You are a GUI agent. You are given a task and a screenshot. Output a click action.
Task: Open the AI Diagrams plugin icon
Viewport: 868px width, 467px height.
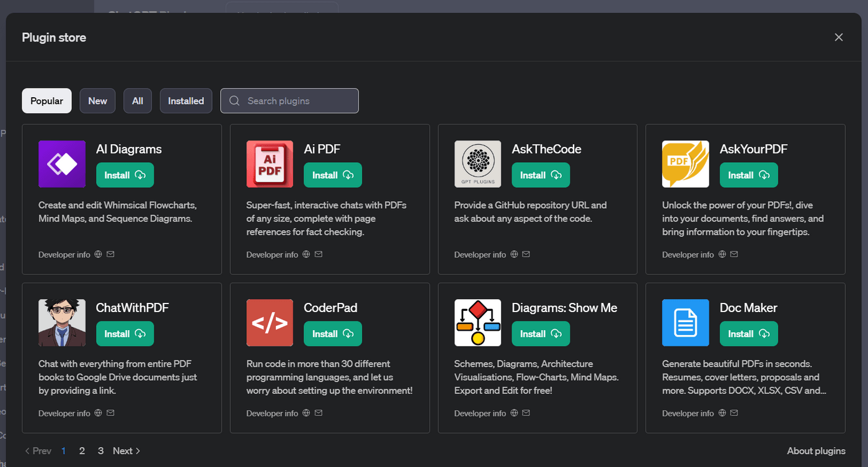(x=61, y=164)
